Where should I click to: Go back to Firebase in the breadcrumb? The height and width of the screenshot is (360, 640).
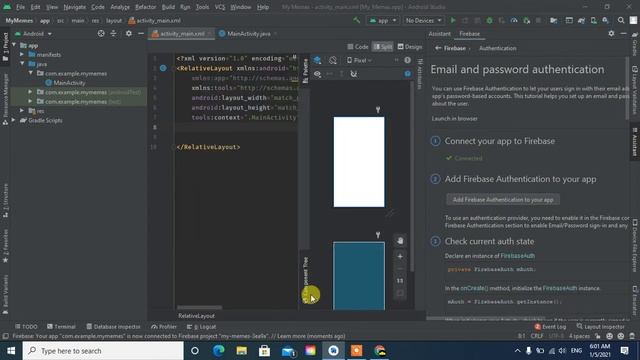point(450,48)
